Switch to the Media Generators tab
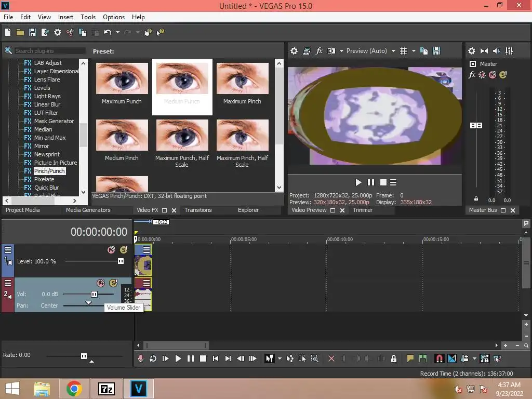532x399 pixels. pos(88,210)
